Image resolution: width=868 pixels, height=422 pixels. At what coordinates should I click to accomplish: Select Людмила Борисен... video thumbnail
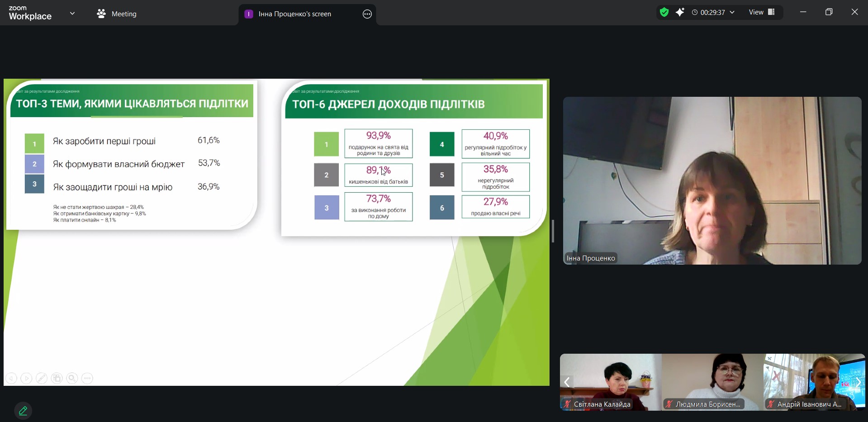click(712, 381)
